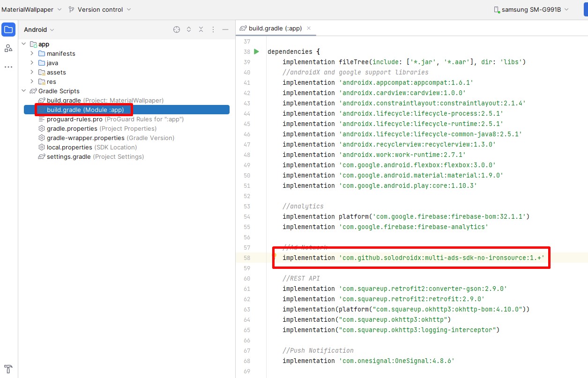Open proguard-rules.pro file
The image size is (588, 378).
coord(111,119)
